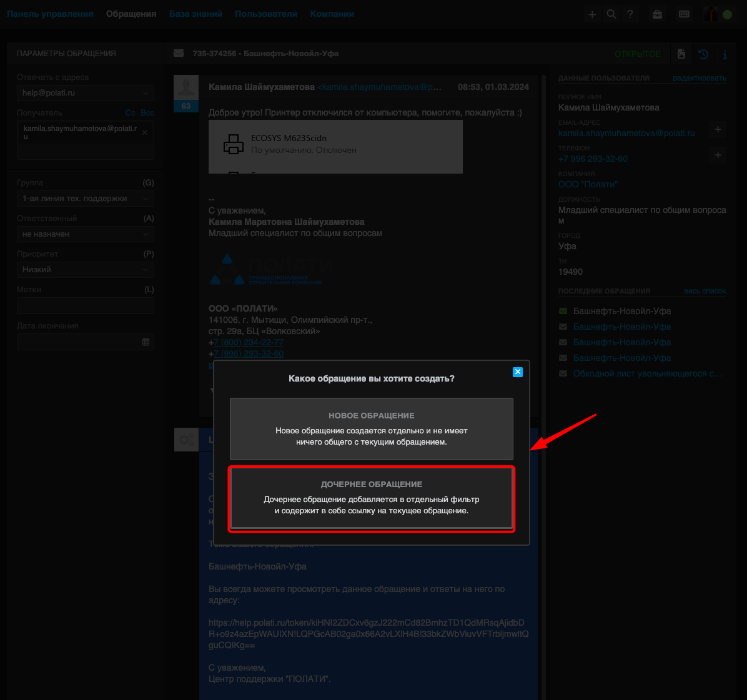The width and height of the screenshot is (747, 700).
Task: Close the ticket creation dialog
Action: 517,372
